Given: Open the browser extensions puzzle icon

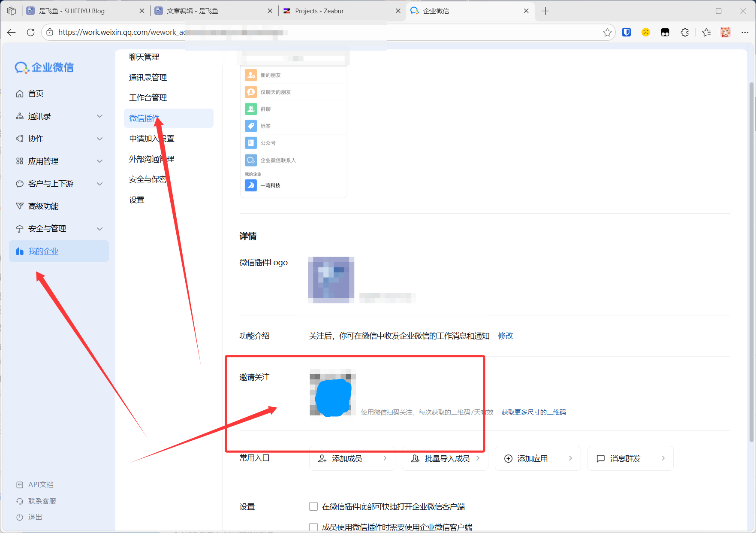Looking at the screenshot, I should [x=685, y=32].
